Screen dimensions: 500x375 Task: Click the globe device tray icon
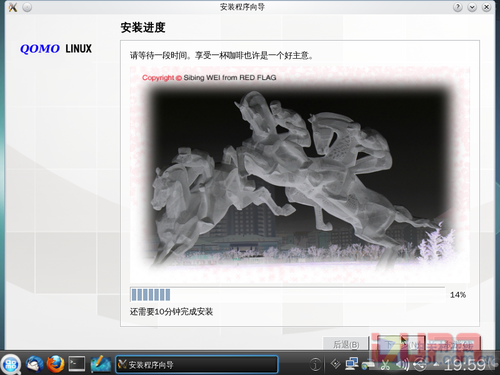[368, 365]
